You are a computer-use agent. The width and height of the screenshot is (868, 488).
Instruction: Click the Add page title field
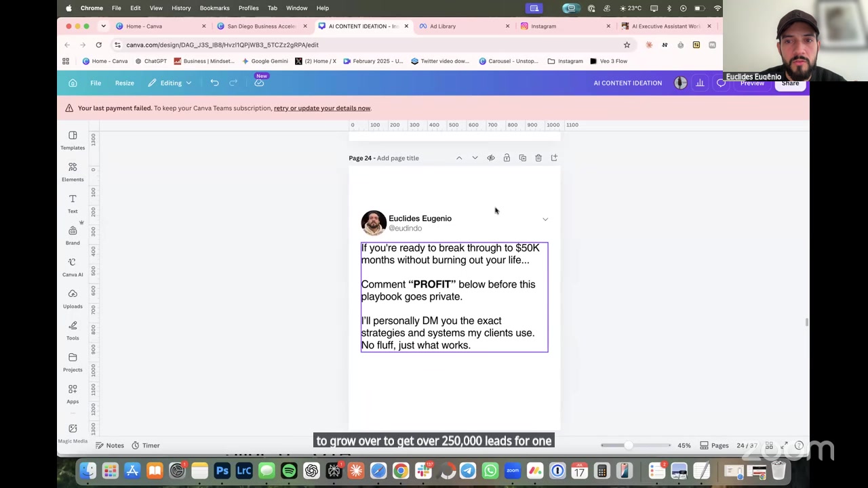pos(398,158)
